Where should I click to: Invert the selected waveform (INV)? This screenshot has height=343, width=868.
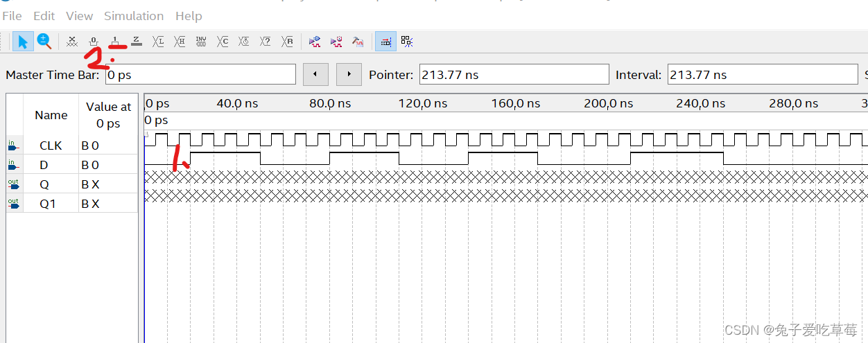click(x=201, y=42)
